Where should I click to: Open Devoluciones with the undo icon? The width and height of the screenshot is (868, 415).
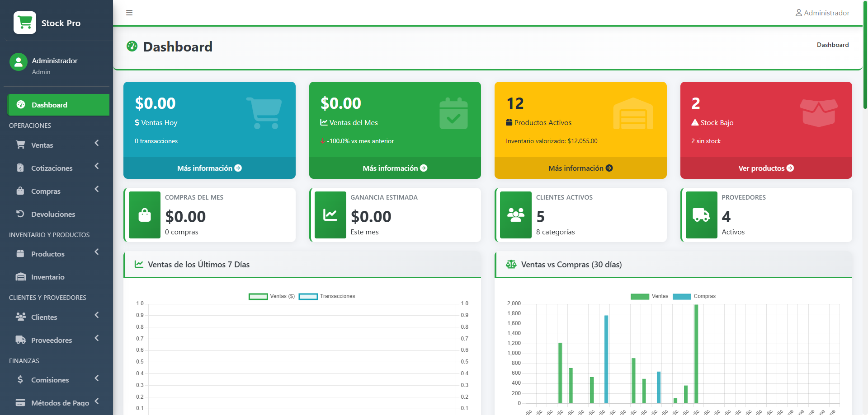[20, 214]
